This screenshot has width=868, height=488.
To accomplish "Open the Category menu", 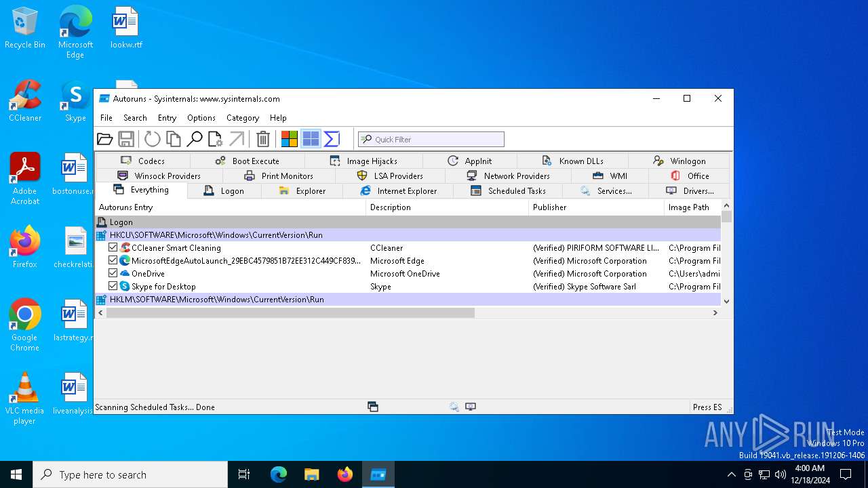I will click(x=243, y=118).
